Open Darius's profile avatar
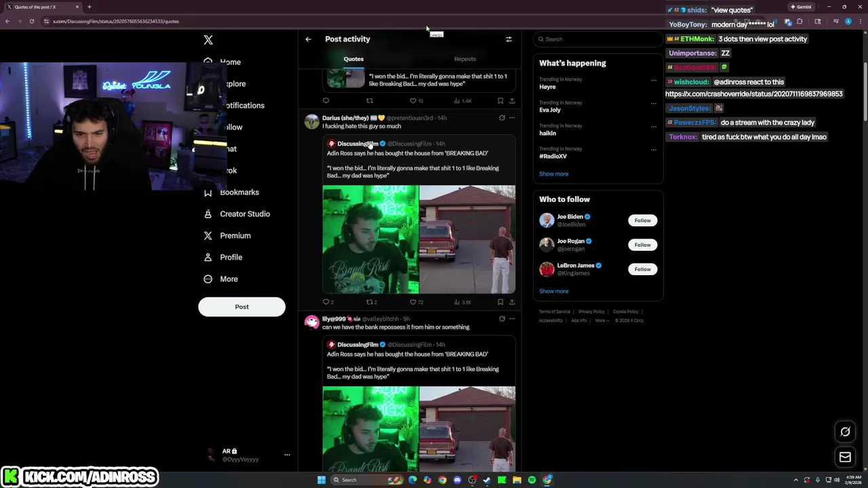Viewport: 868px width, 488px height. tap(312, 122)
